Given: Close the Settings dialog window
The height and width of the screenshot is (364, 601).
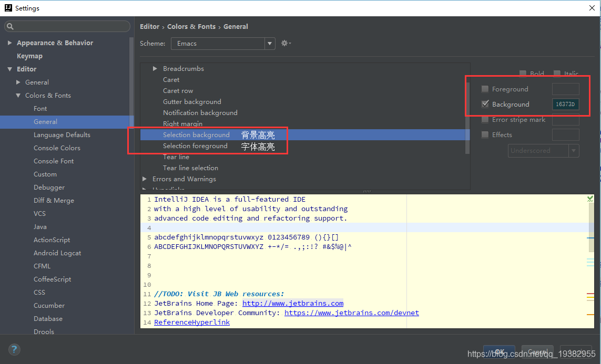Looking at the screenshot, I should coord(592,8).
